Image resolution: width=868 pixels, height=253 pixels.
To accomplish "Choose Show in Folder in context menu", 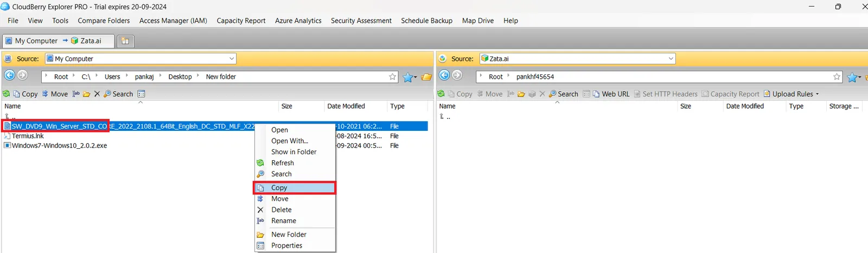I will coord(295,152).
